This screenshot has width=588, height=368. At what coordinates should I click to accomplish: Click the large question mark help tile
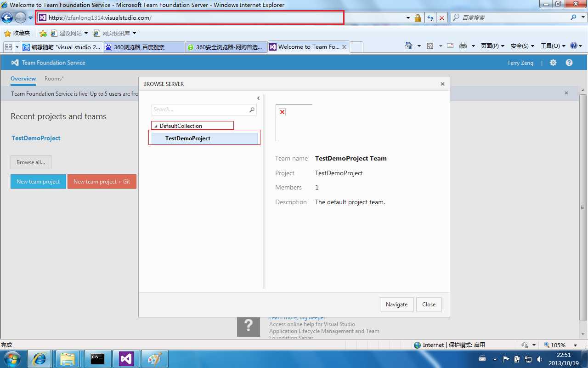tap(249, 326)
